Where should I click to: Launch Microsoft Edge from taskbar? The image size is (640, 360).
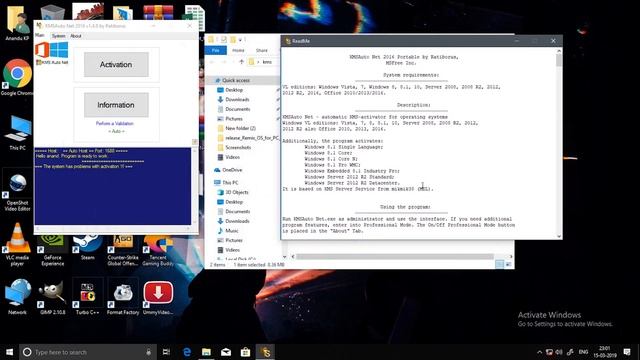pos(187,352)
